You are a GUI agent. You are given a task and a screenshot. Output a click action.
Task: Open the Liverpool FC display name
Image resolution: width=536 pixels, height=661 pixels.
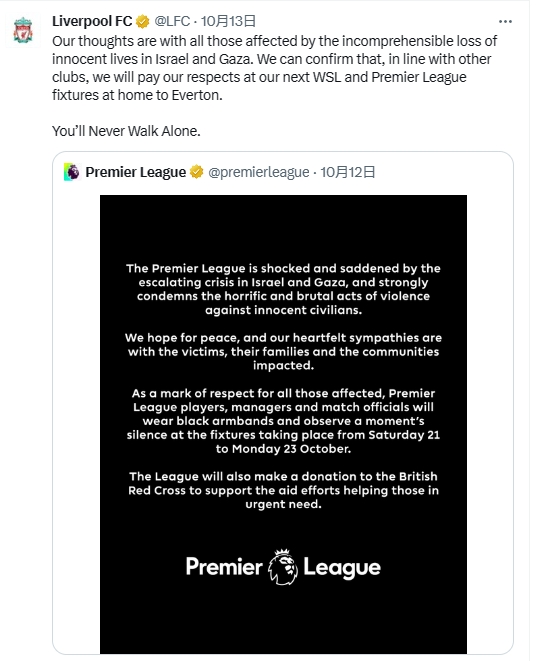click(x=92, y=21)
